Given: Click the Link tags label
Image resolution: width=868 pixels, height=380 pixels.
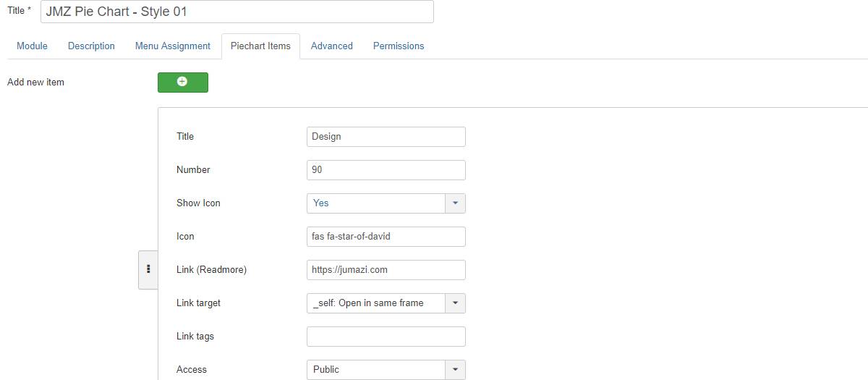Looking at the screenshot, I should (x=195, y=336).
